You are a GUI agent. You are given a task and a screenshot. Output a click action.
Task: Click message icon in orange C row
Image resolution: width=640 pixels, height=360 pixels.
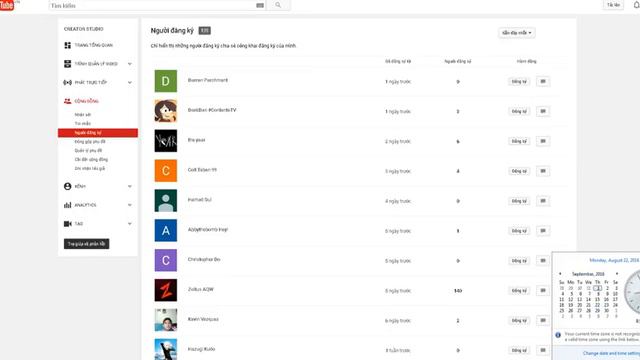(543, 171)
